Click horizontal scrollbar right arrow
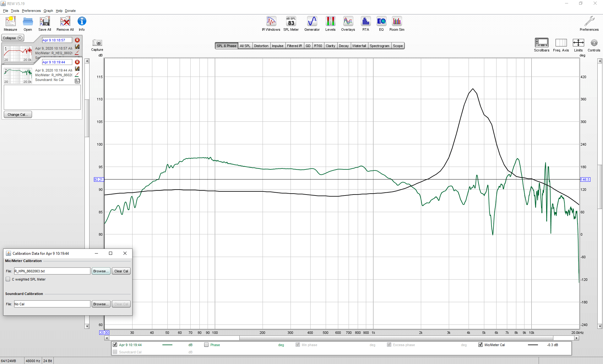The height and width of the screenshot is (364, 603). coord(576,338)
